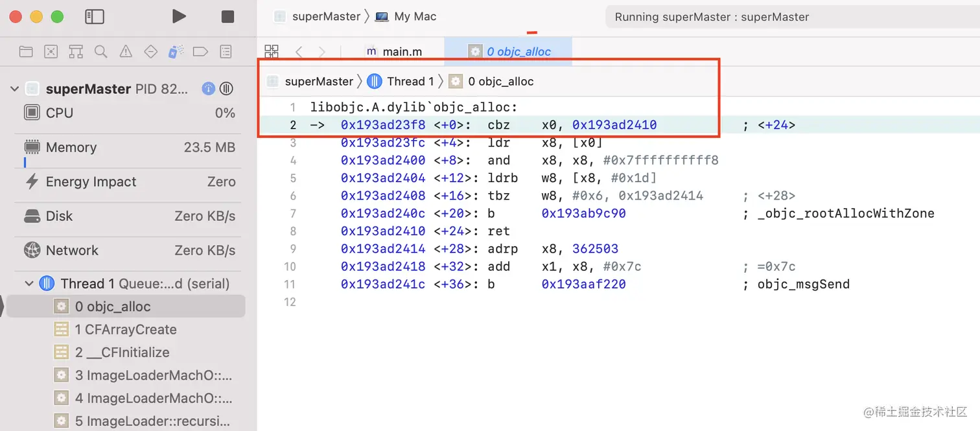The width and height of the screenshot is (980, 431).
Task: Open the Project navigator folder icon
Action: pyautogui.click(x=25, y=51)
